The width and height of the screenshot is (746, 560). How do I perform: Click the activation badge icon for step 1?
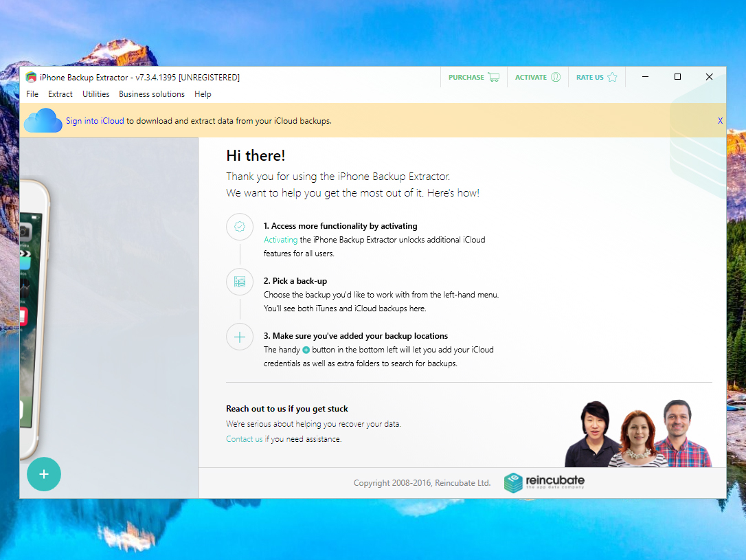pyautogui.click(x=240, y=227)
